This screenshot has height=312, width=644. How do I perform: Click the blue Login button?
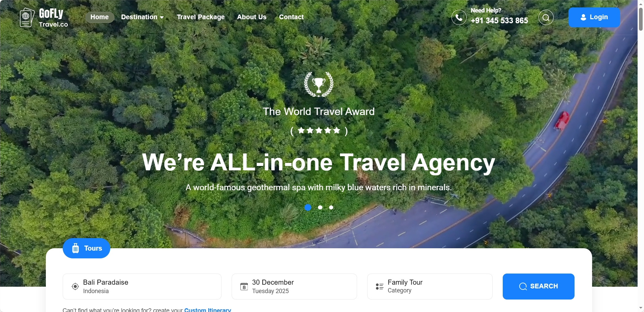click(x=594, y=17)
